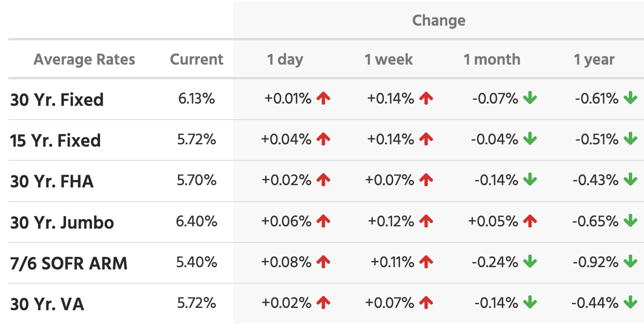Click the 30 Yr. VA row label
Screen dimensions: 644x329
point(47,304)
